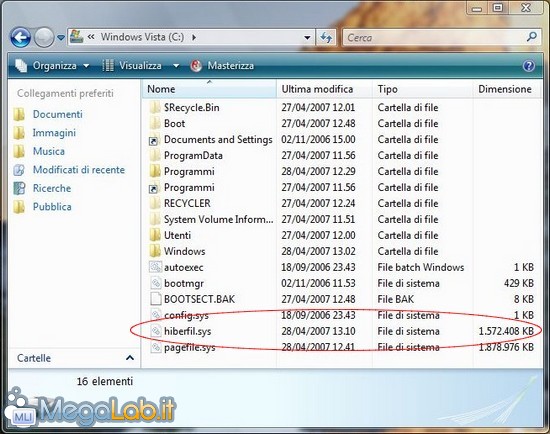550x434 pixels.
Task: Click the Refresh button beside address bar
Action: (x=326, y=37)
